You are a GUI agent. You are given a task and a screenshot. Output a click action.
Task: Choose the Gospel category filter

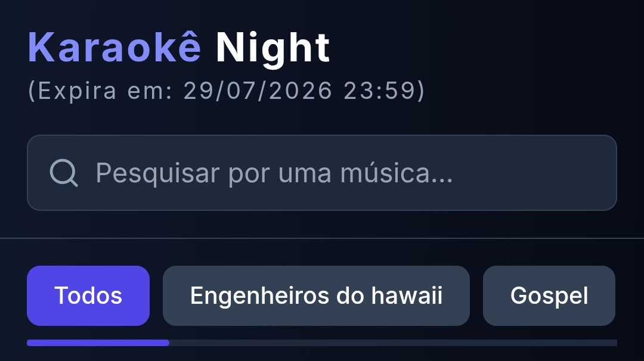click(x=549, y=296)
